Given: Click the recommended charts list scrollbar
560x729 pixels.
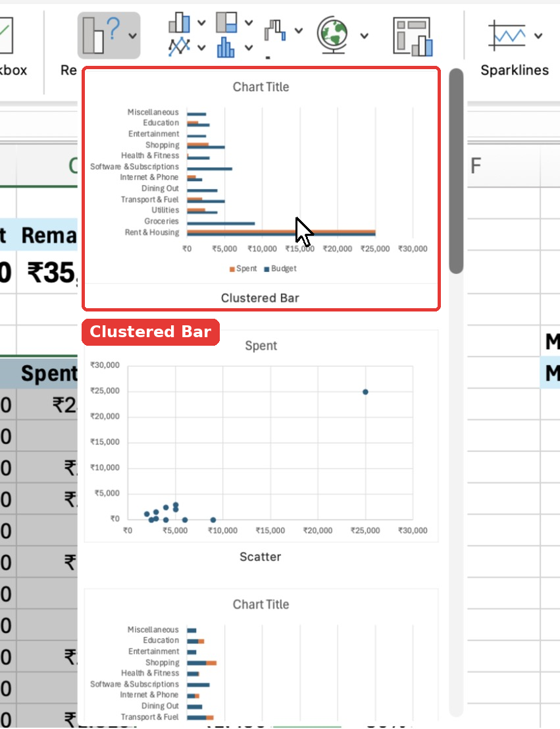Looking at the screenshot, I should point(457,171).
